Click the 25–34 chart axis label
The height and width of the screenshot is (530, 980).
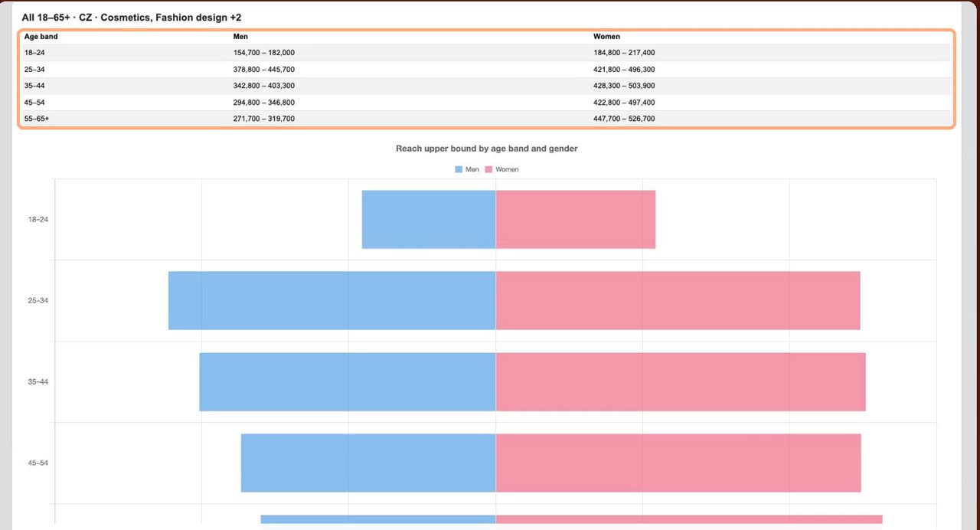click(38, 301)
